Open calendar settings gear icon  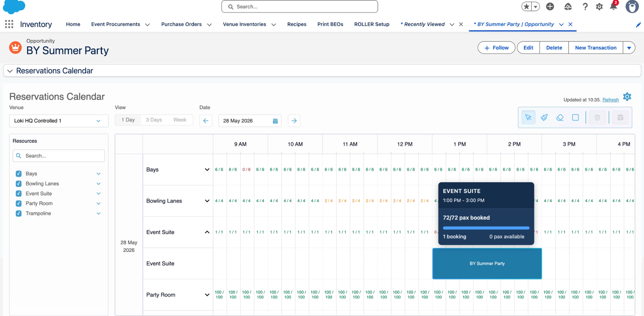click(627, 97)
